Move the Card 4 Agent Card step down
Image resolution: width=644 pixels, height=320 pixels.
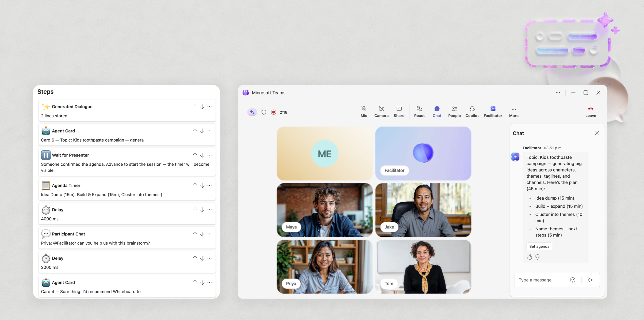pos(202,283)
